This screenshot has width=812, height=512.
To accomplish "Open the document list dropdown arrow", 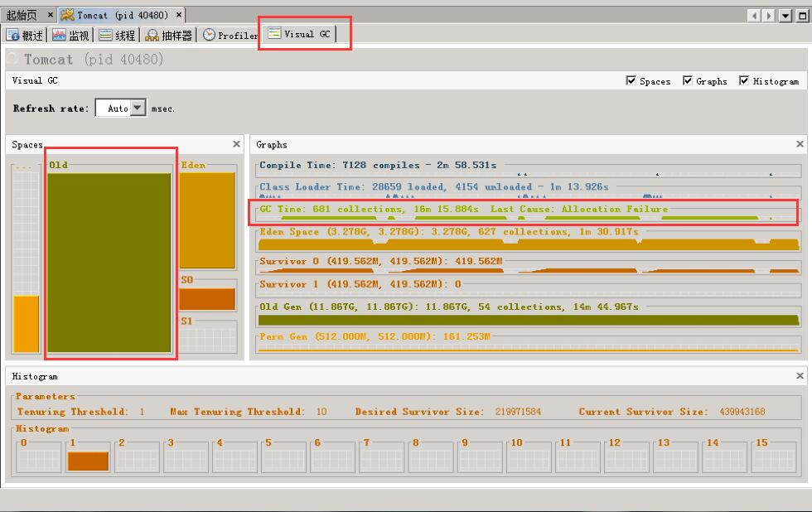I will point(785,16).
